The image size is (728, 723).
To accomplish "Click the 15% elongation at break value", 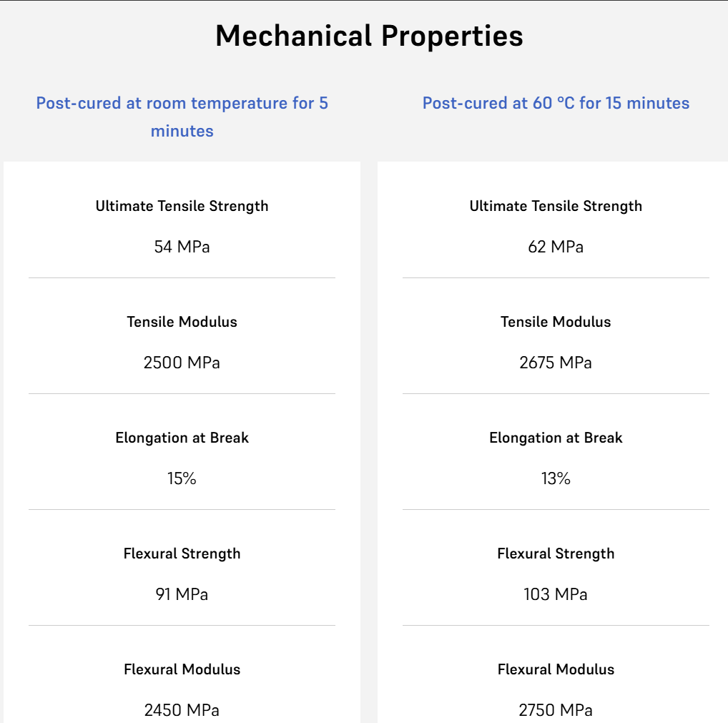I will [182, 478].
